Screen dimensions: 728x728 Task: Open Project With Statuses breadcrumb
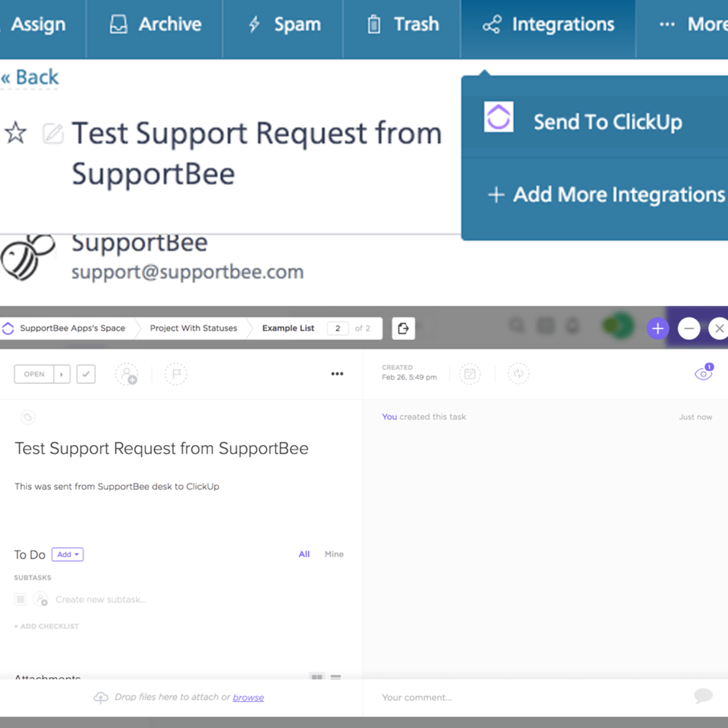[x=193, y=328]
